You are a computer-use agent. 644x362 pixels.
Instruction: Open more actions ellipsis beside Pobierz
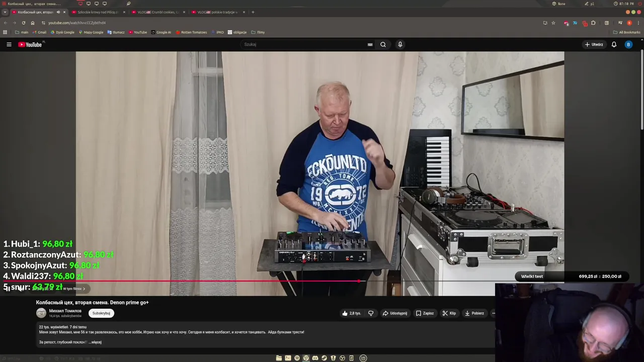494,313
